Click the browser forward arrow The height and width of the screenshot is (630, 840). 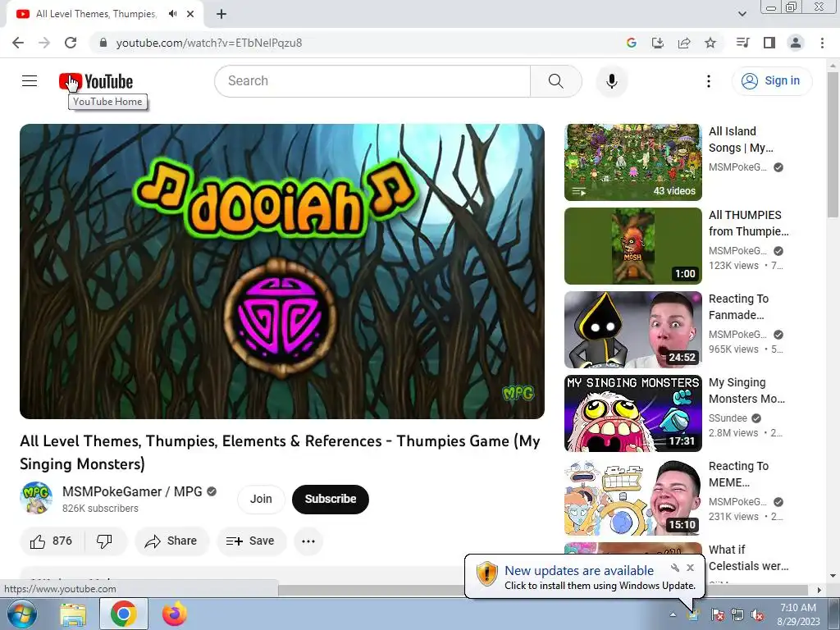(x=44, y=43)
